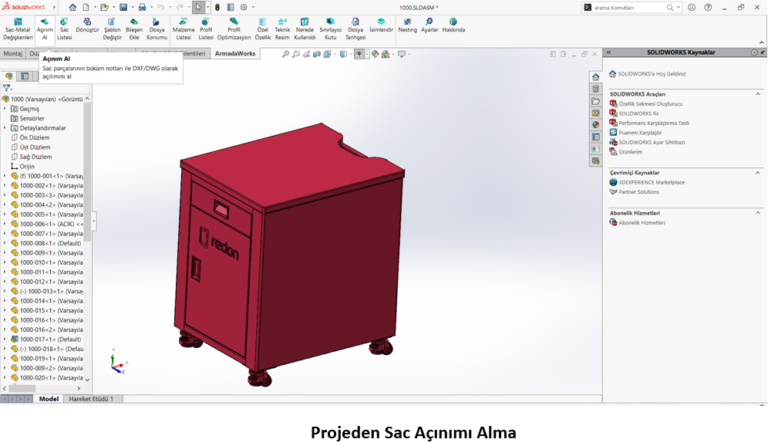Expand the Detaylandırmalar tree node
This screenshot has width=768, height=446.
(x=5, y=128)
